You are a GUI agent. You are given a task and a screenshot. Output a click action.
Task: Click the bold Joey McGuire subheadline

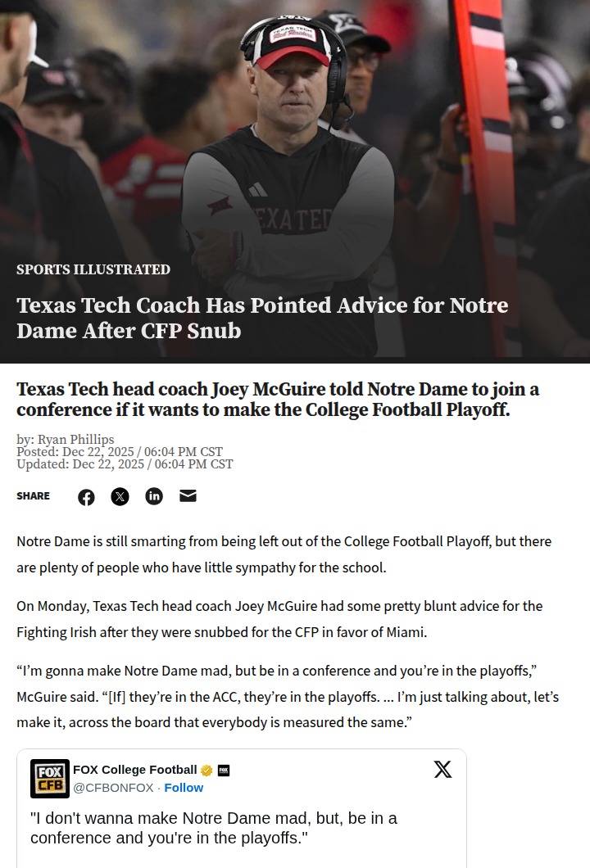[278, 400]
